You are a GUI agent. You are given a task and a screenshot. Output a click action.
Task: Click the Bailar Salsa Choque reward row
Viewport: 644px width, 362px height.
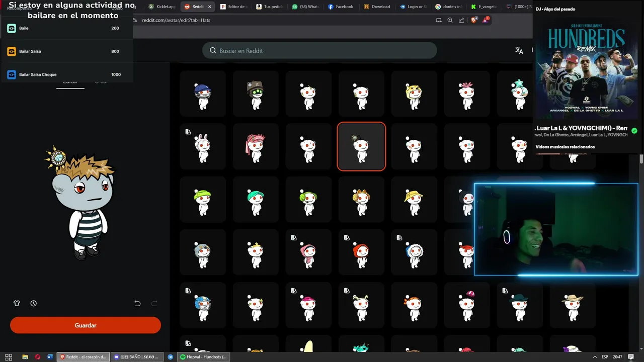coord(66,74)
